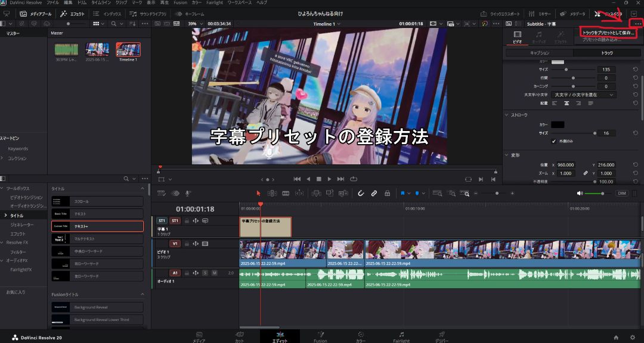Viewport: 644px width, 343px height.
Task: Open the viewer zoom 39% dropdown
Action: click(195, 24)
